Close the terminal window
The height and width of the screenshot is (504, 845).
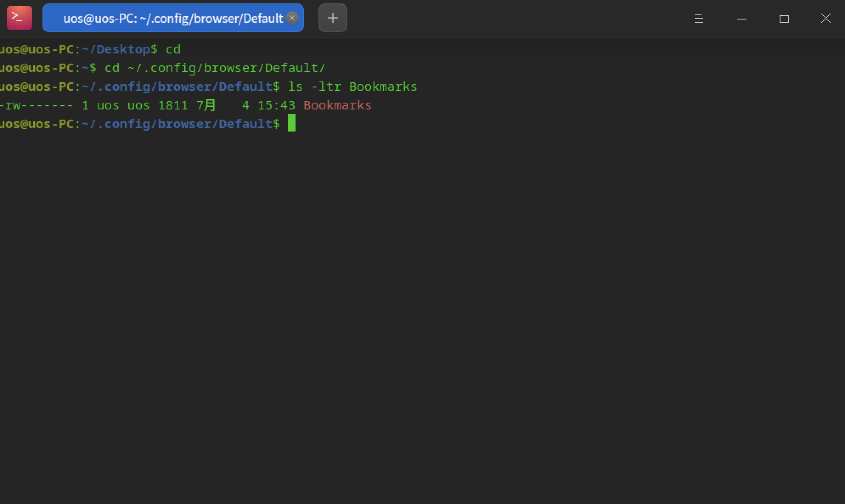tap(826, 18)
